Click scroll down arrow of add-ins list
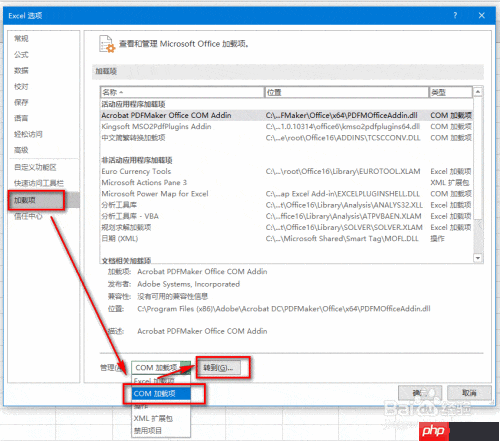 (x=478, y=258)
